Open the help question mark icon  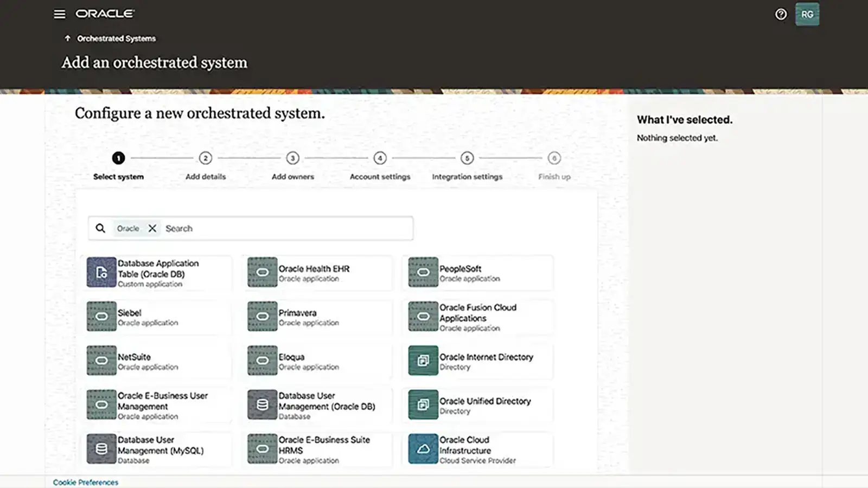pos(781,14)
